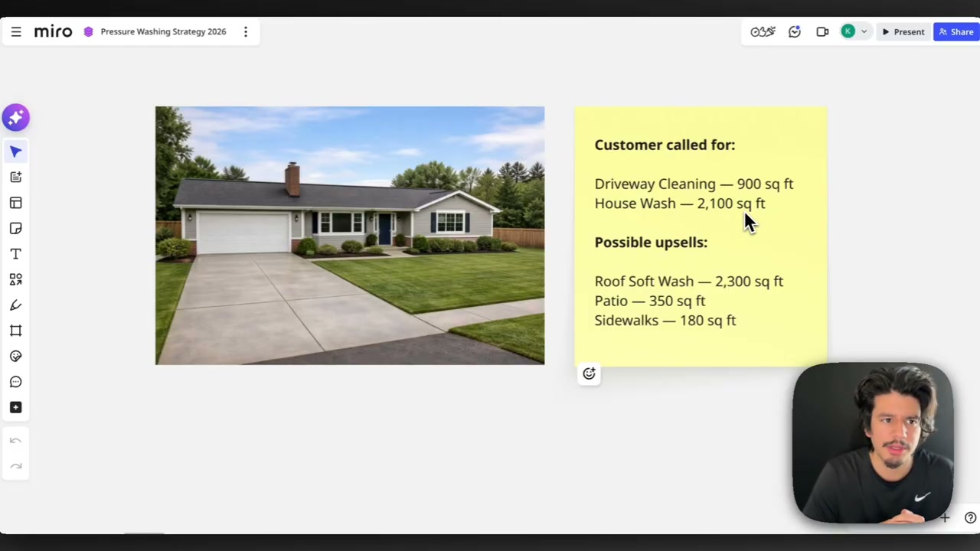Image resolution: width=980 pixels, height=551 pixels.
Task: Select the sticky note tool
Action: click(x=15, y=228)
